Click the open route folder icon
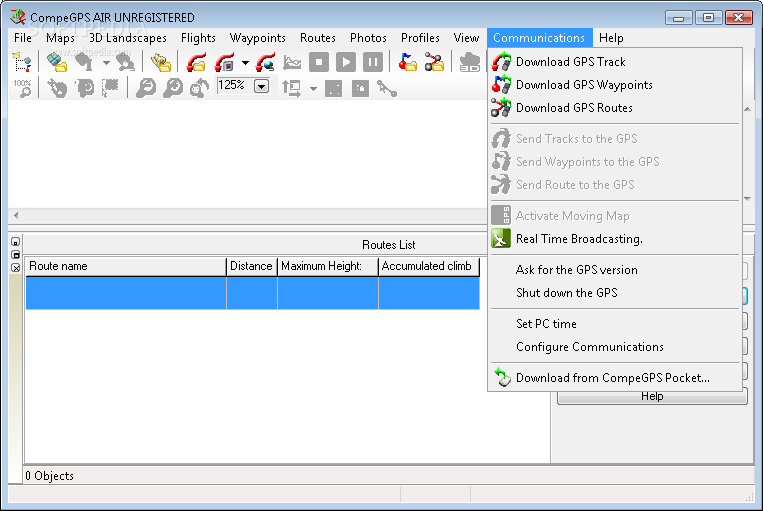 (x=435, y=62)
